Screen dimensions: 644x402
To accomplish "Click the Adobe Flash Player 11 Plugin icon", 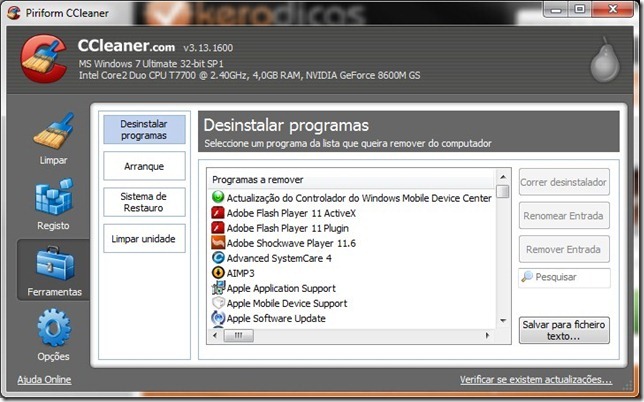I will click(x=218, y=228).
